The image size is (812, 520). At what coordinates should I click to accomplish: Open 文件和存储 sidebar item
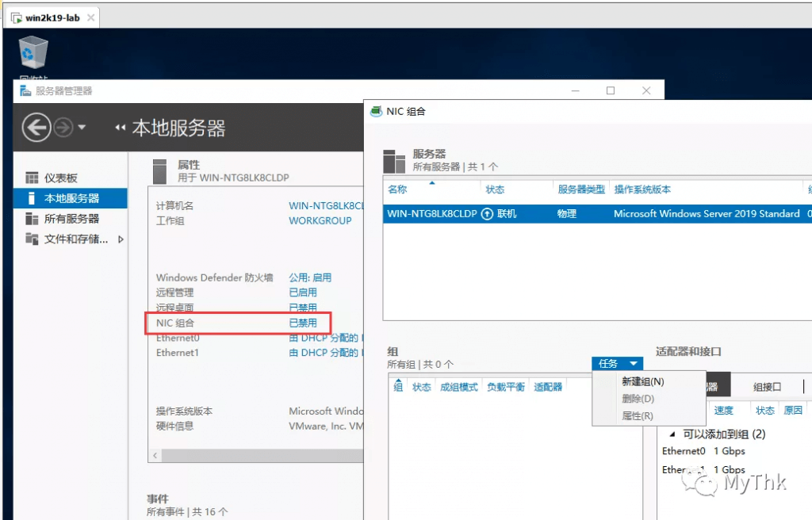click(x=76, y=239)
